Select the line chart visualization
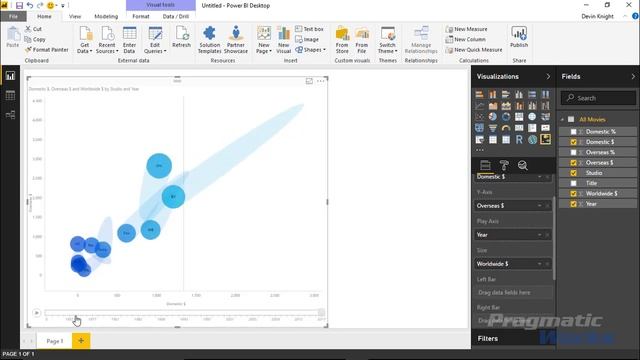This screenshot has width=640, height=360. [480, 106]
